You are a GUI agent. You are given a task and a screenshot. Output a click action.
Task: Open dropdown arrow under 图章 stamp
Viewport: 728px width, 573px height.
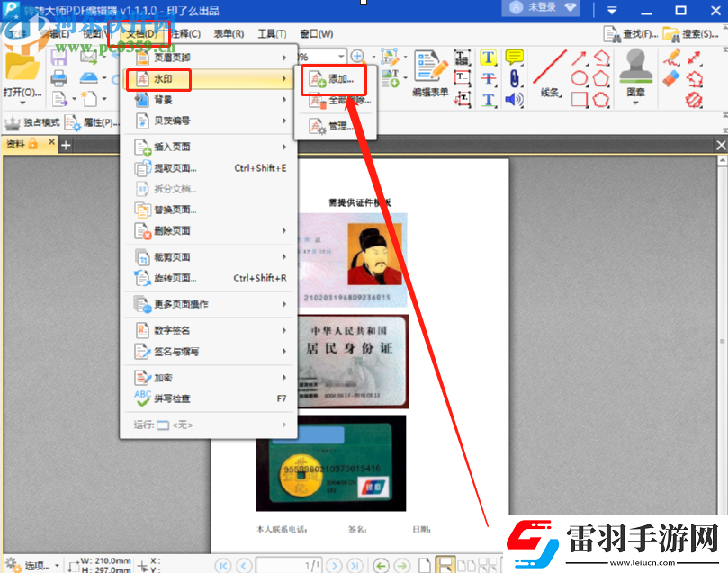coord(635,103)
